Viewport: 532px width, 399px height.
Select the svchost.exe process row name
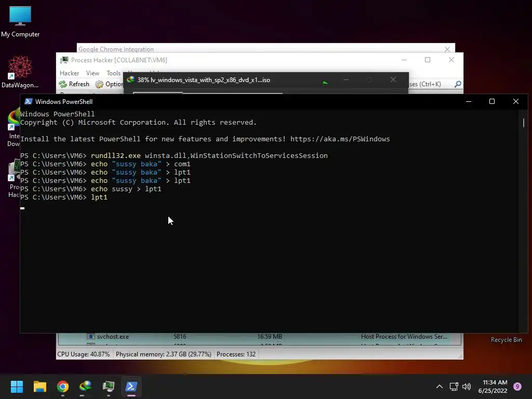tap(113, 337)
